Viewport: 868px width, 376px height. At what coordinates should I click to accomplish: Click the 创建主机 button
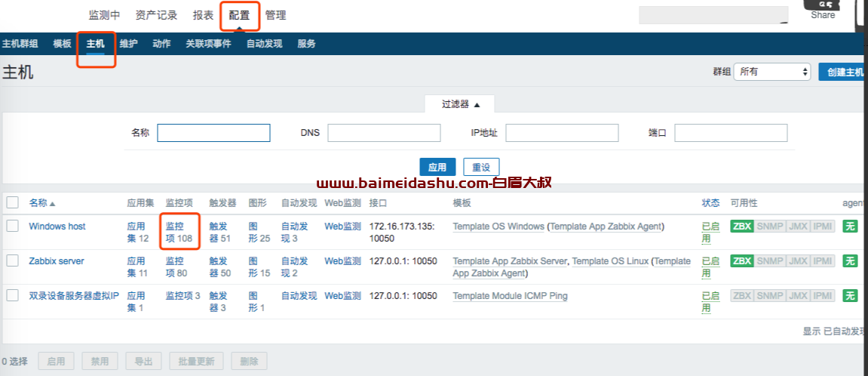pyautogui.click(x=843, y=72)
